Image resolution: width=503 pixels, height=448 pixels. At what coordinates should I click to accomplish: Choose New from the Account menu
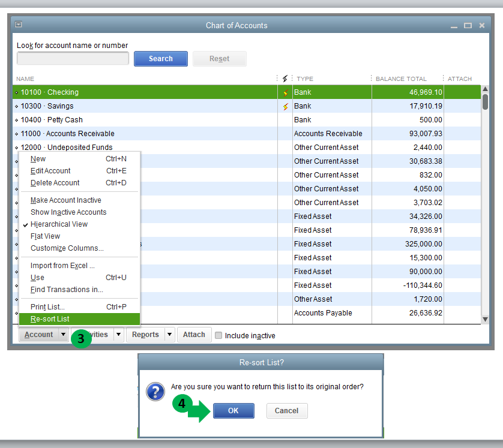click(x=80, y=159)
